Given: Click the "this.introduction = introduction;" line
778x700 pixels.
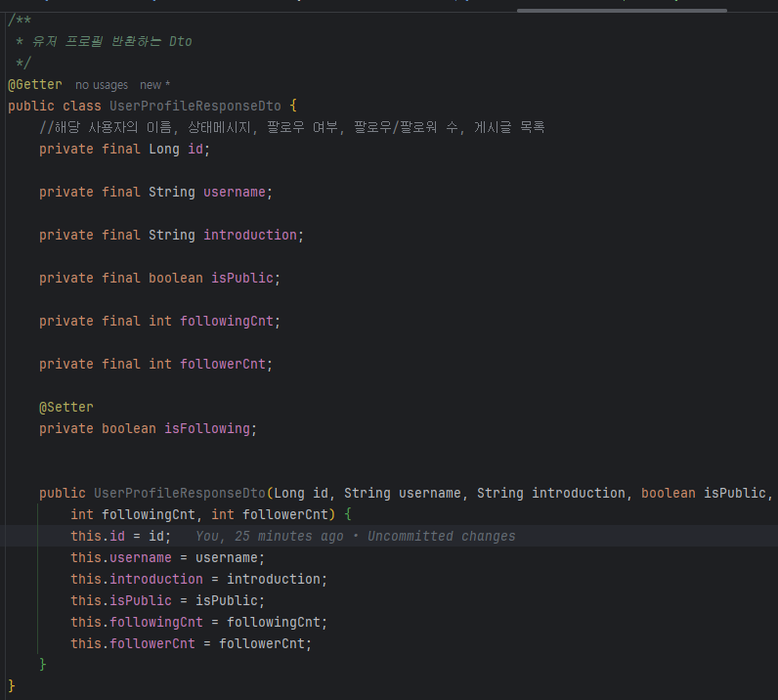Looking at the screenshot, I should (199, 579).
